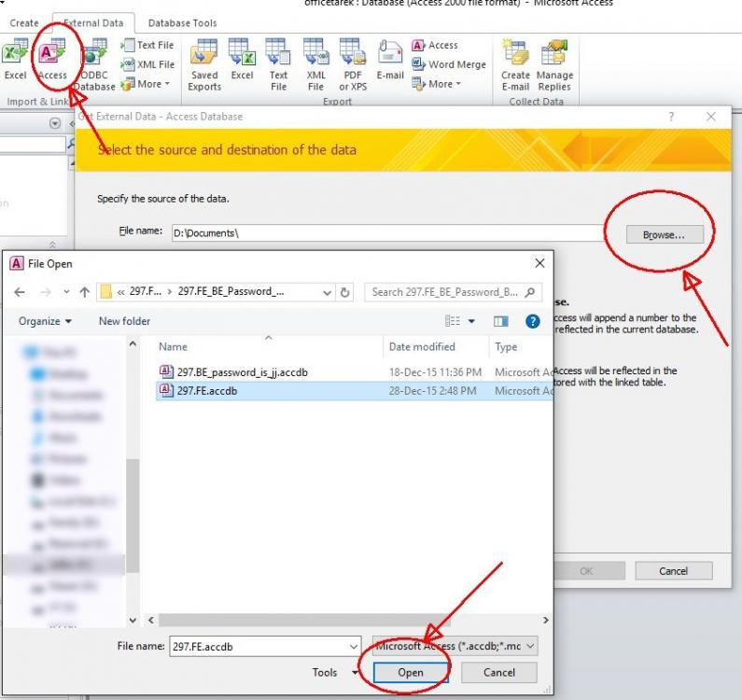Screen dimensions: 742x700
Task: Expand More dropdown in Import & Link group
Action: (x=146, y=84)
